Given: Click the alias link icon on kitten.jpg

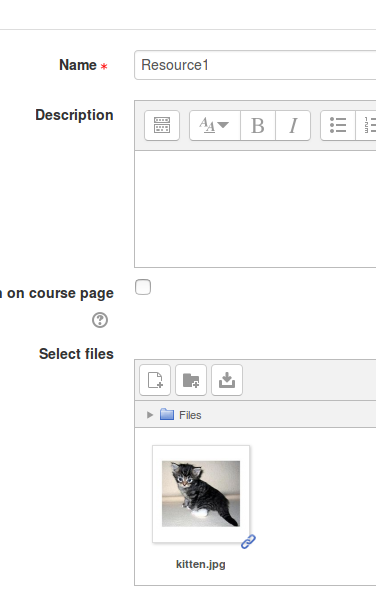Looking at the screenshot, I should tap(248, 541).
